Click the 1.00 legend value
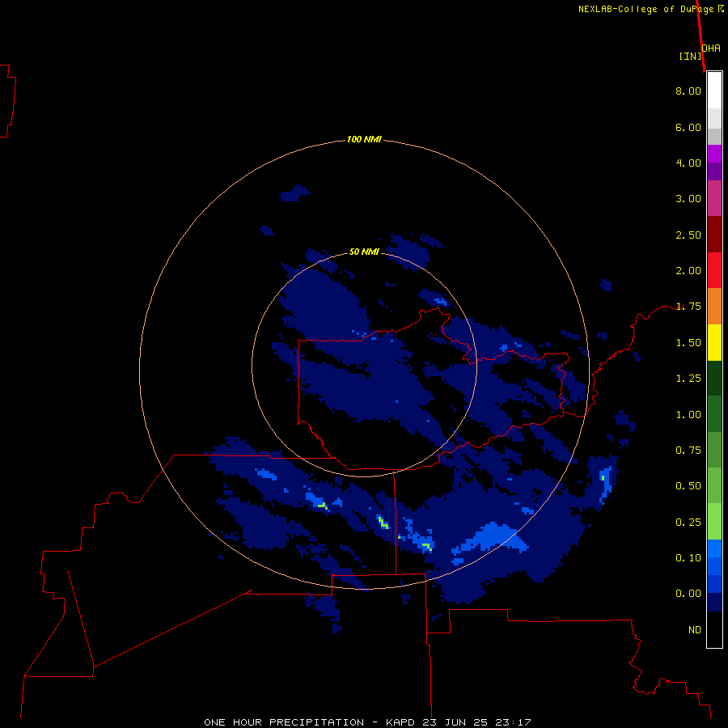This screenshot has height=728, width=728. tap(688, 415)
